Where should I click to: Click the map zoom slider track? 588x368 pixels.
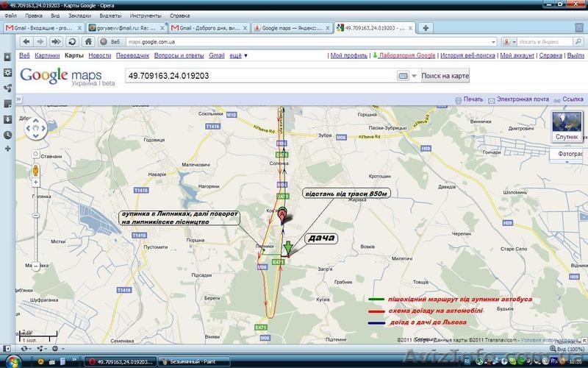pyautogui.click(x=36, y=221)
